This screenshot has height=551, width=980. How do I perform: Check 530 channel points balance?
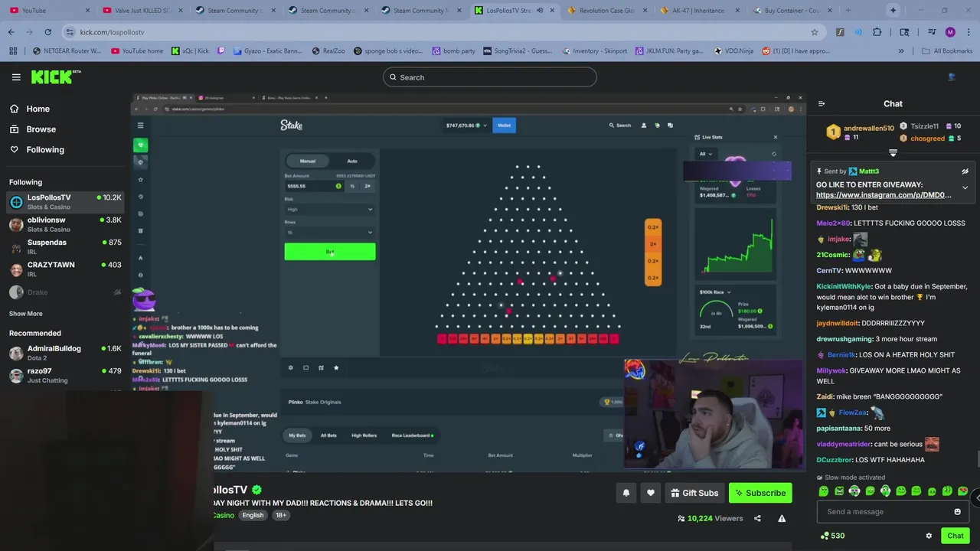pyautogui.click(x=832, y=536)
